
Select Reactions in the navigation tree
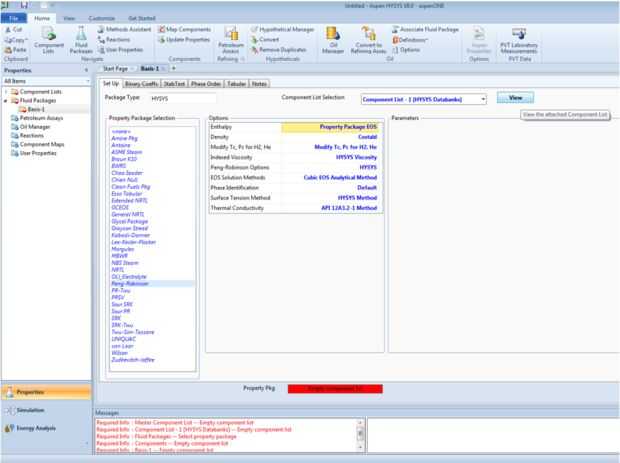pyautogui.click(x=32, y=136)
